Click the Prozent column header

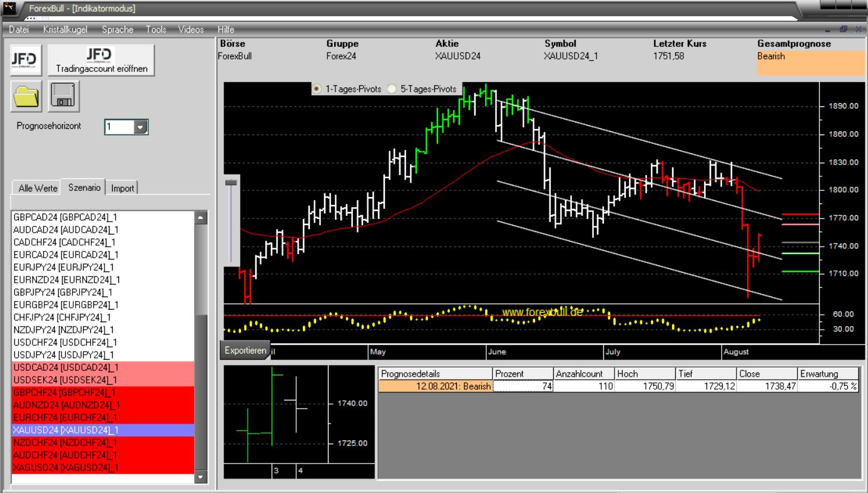523,374
